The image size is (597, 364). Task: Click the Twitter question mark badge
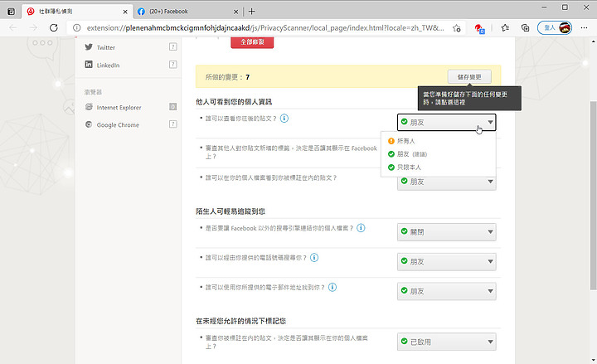click(172, 46)
